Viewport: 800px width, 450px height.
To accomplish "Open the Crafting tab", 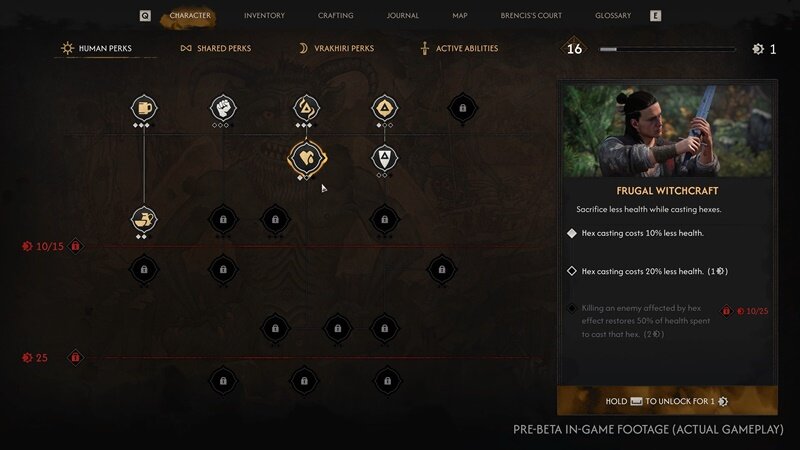I will click(335, 16).
